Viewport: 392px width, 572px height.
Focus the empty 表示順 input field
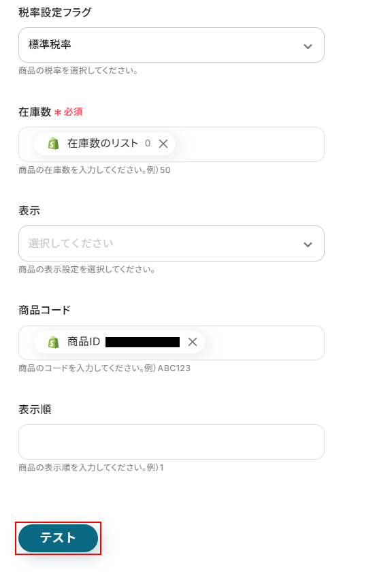(171, 442)
